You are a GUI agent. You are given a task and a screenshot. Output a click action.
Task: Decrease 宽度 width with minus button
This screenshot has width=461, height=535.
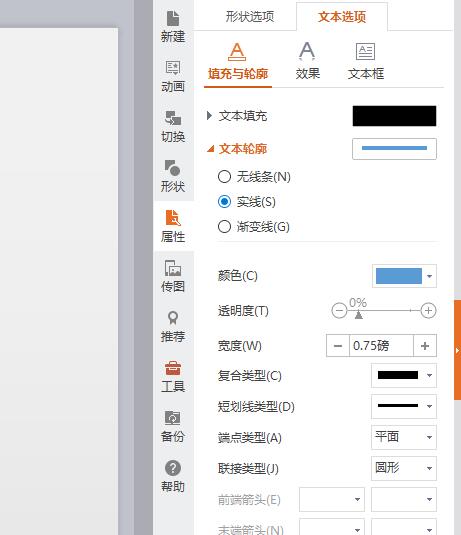coord(338,346)
